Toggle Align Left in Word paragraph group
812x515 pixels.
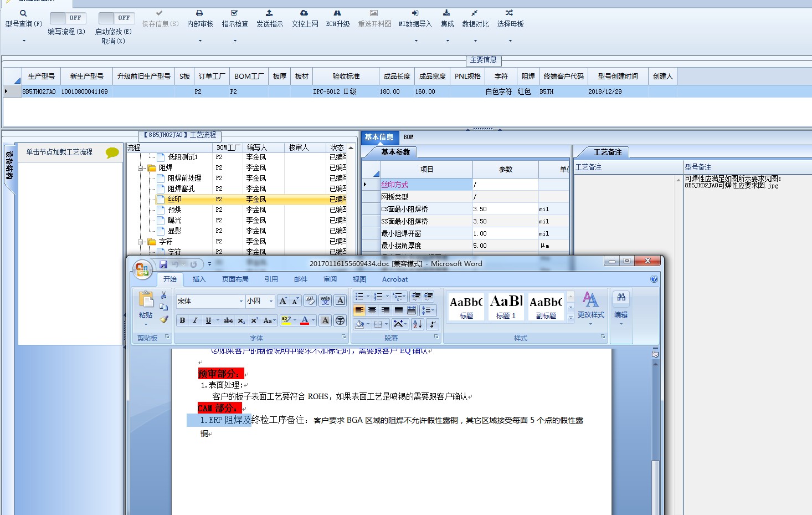(359, 310)
